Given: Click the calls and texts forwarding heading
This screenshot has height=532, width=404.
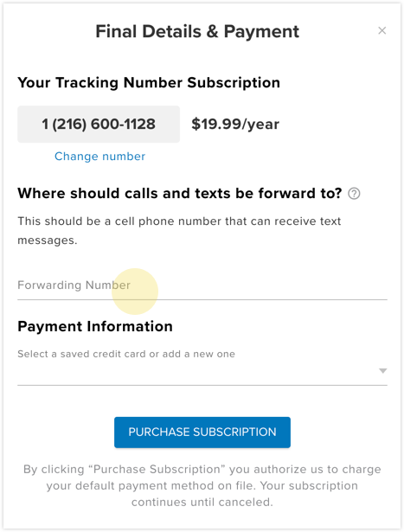Looking at the screenshot, I should [180, 194].
